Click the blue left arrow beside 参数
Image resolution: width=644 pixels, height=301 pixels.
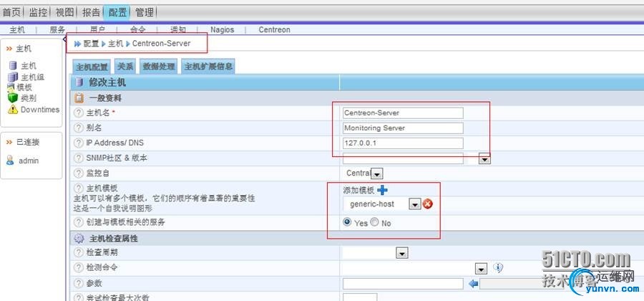coord(474,284)
